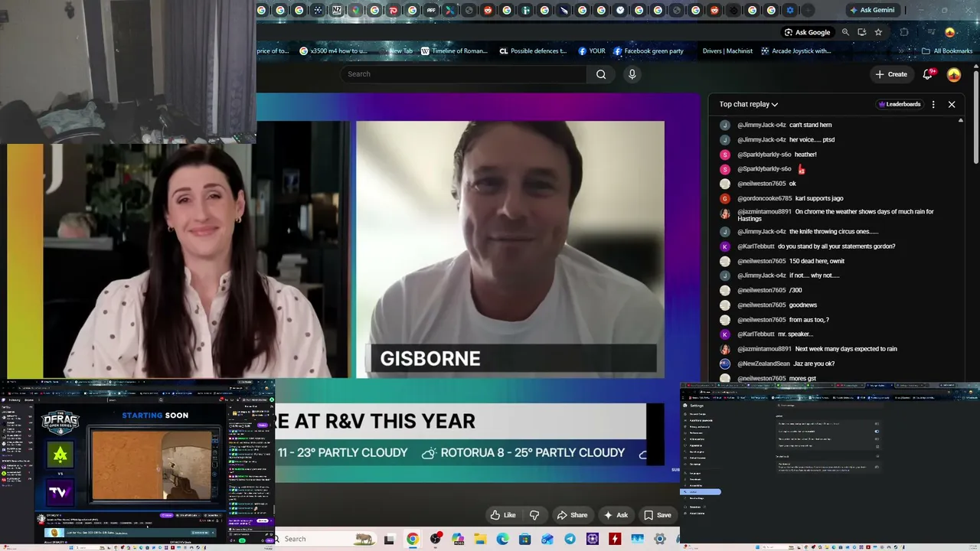
Task: Click the Windows taskbar Search box
Action: pos(325,539)
